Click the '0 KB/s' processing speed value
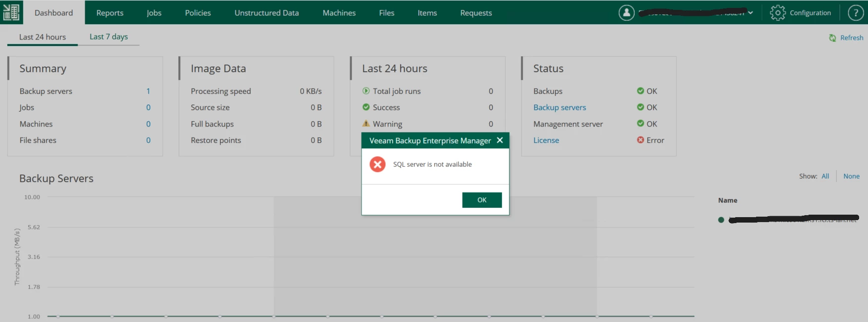868x322 pixels. (x=310, y=91)
